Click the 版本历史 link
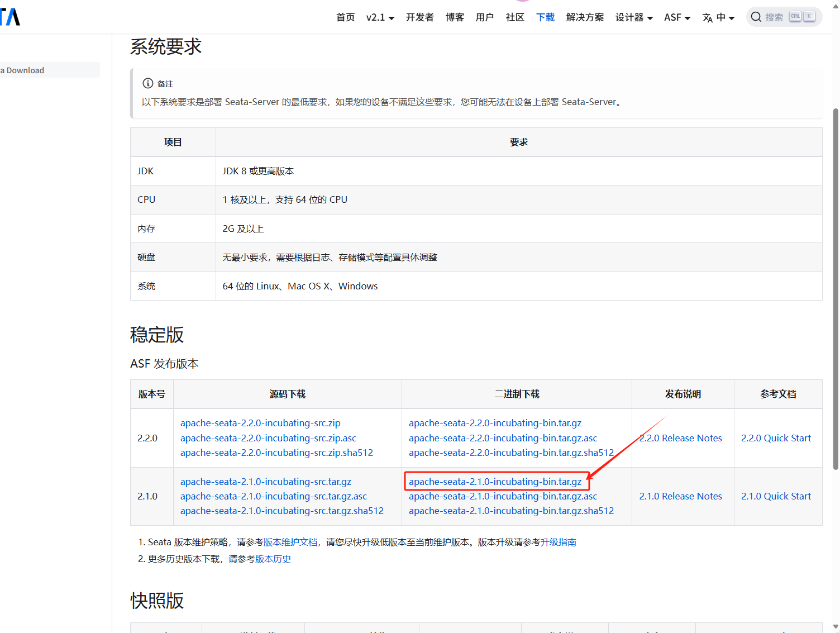The height and width of the screenshot is (633, 840). [x=273, y=559]
